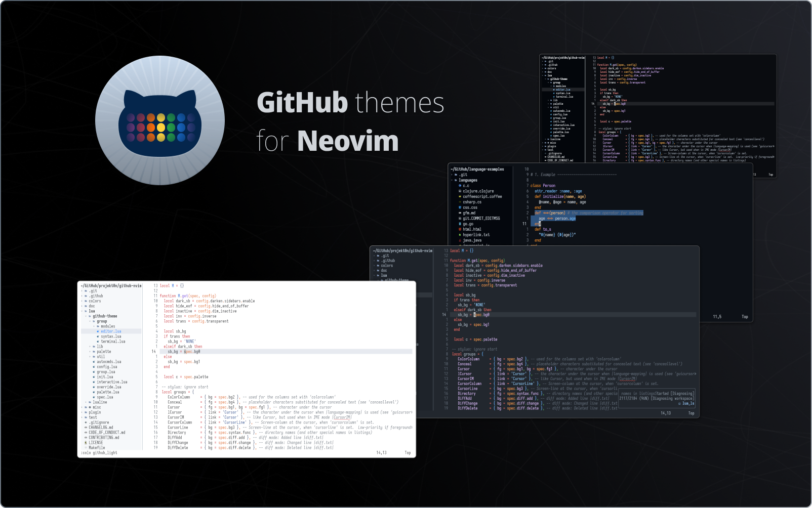Click autocmds.lua file icon in light-theme window

(x=94, y=362)
